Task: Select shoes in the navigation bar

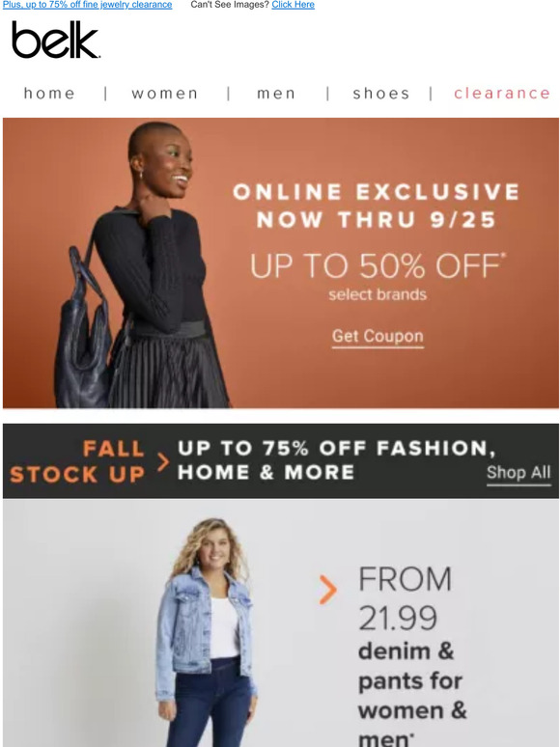Action: coord(381,93)
